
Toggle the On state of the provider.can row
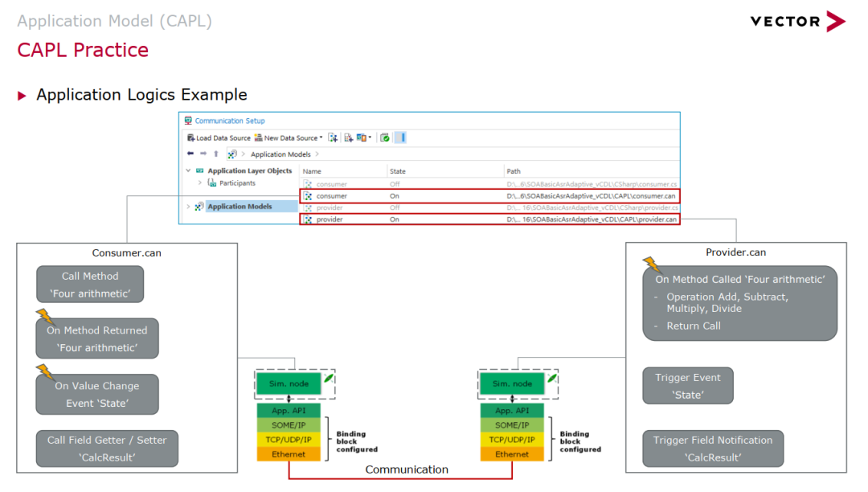pos(394,219)
